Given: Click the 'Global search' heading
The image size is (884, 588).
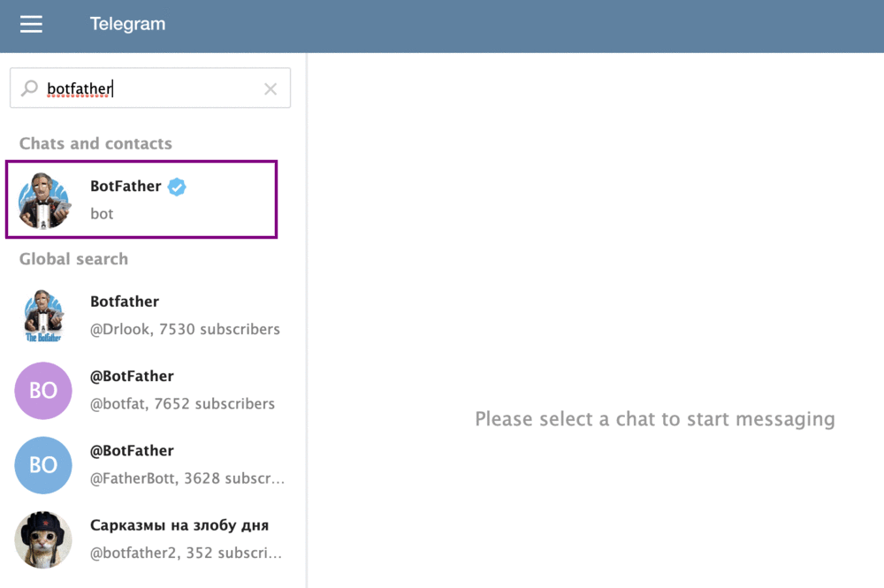Looking at the screenshot, I should (x=74, y=259).
